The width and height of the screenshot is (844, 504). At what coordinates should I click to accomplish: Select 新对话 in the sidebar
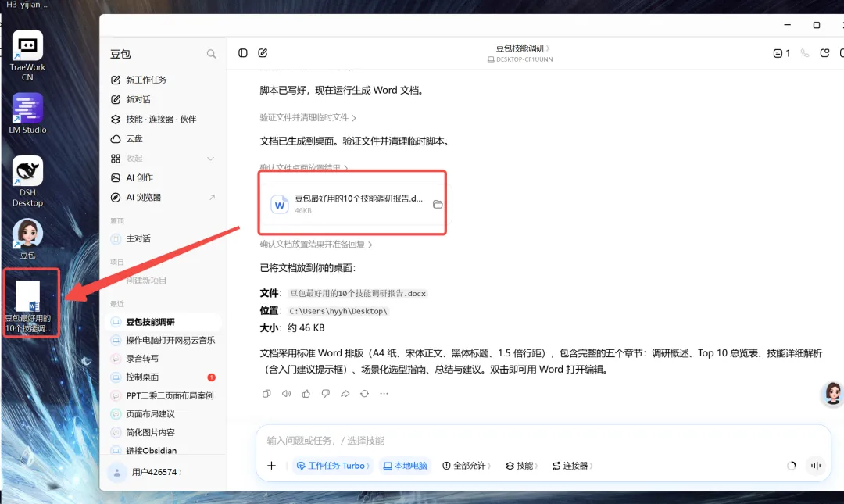[x=163, y=99]
